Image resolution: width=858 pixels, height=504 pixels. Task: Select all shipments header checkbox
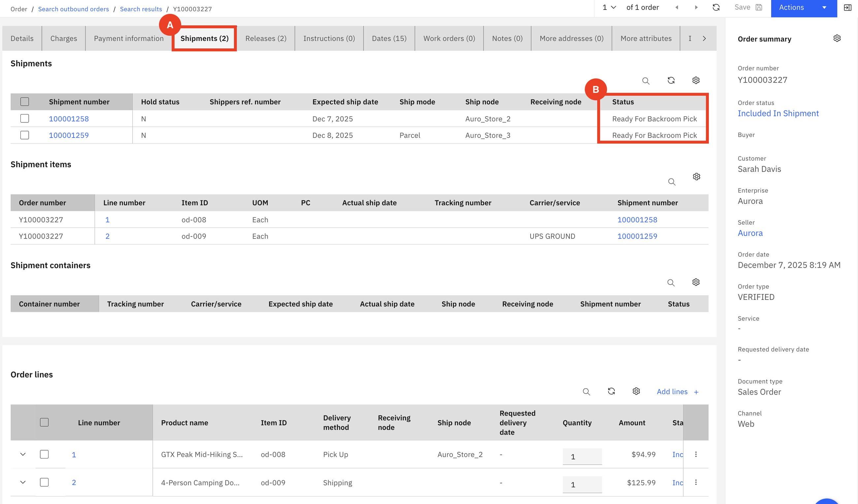pos(24,102)
